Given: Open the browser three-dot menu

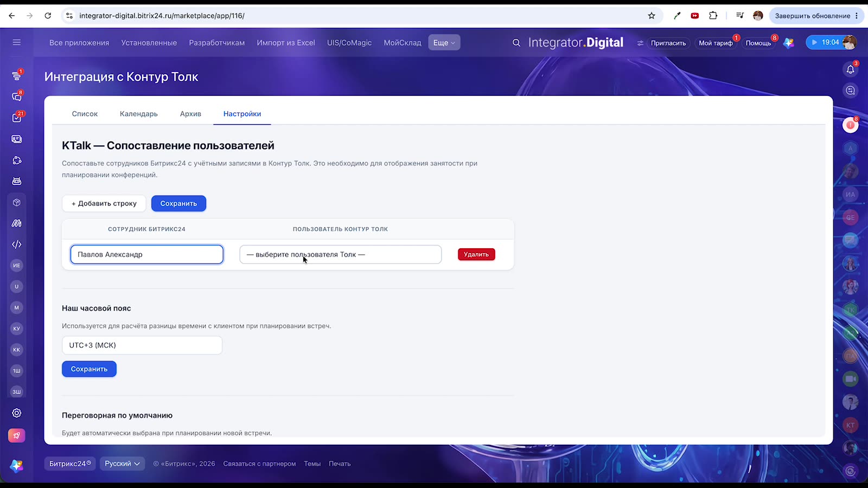Looking at the screenshot, I should point(857,16).
